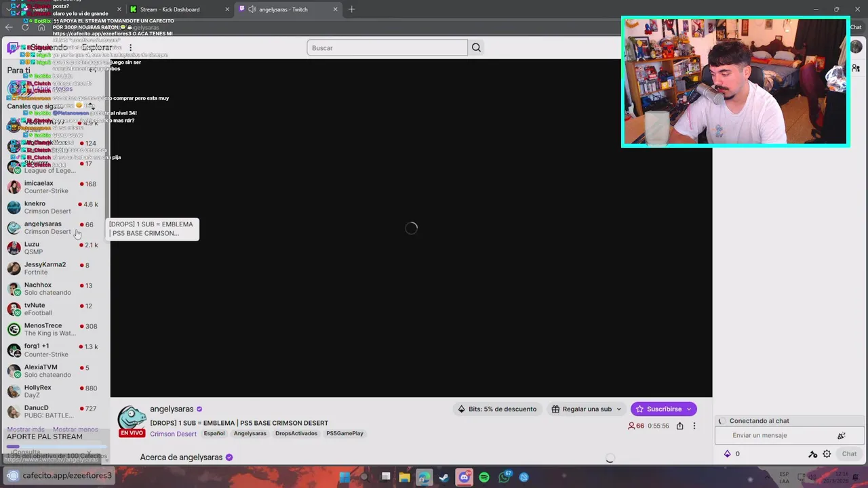868x488 pixels.
Task: Reload the page with refresh icon
Action: click(x=25, y=27)
